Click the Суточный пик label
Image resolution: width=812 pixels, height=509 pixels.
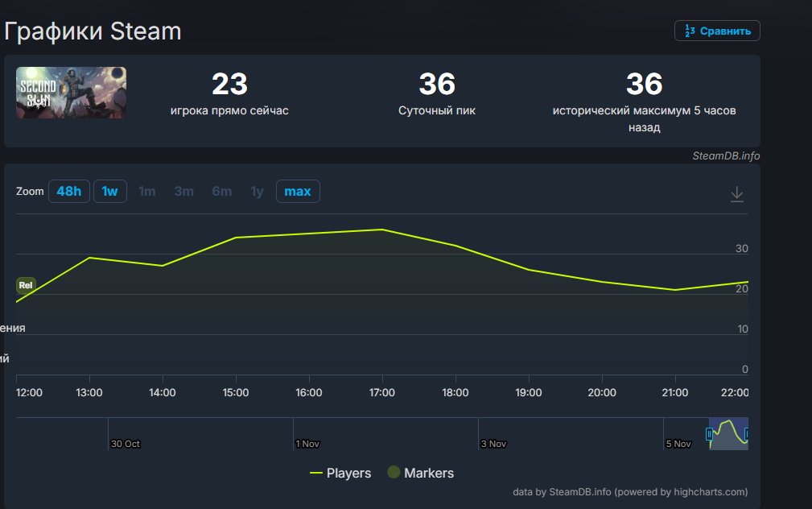tap(436, 110)
